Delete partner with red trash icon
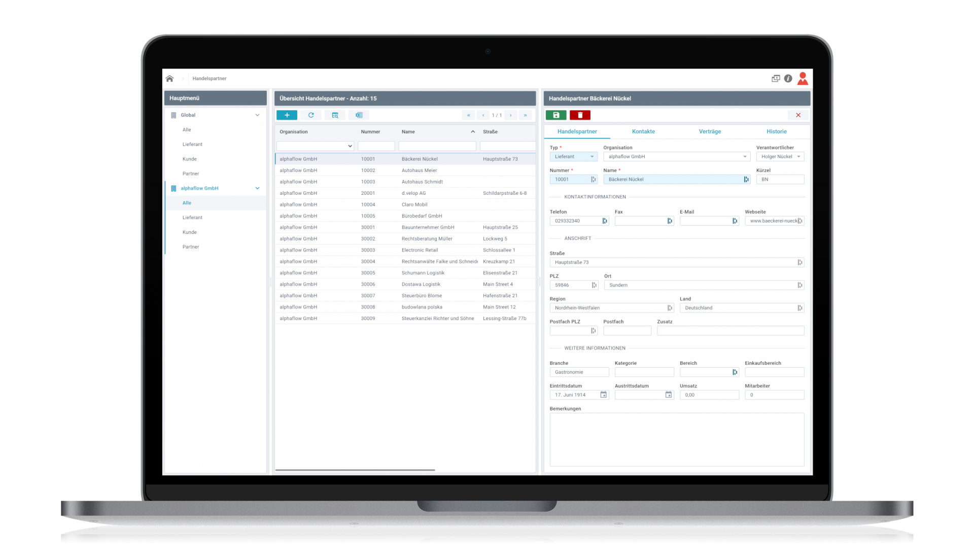The height and width of the screenshot is (560, 974). (x=580, y=115)
